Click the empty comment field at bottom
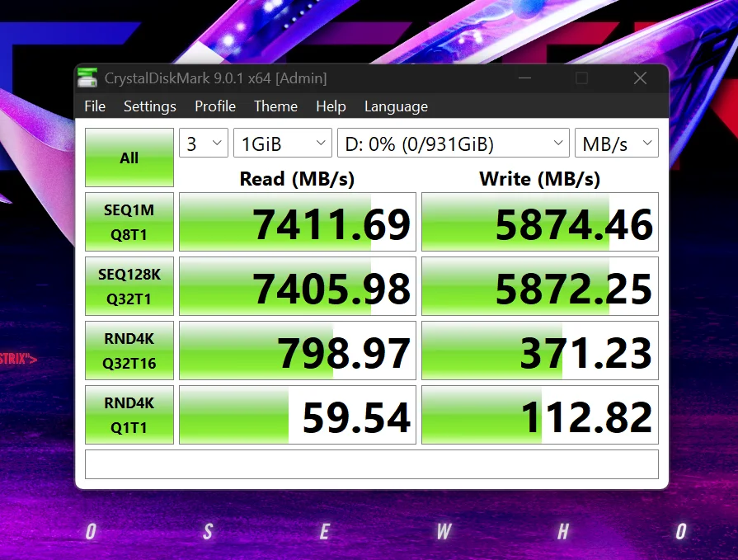This screenshot has height=560, width=738. click(x=372, y=464)
